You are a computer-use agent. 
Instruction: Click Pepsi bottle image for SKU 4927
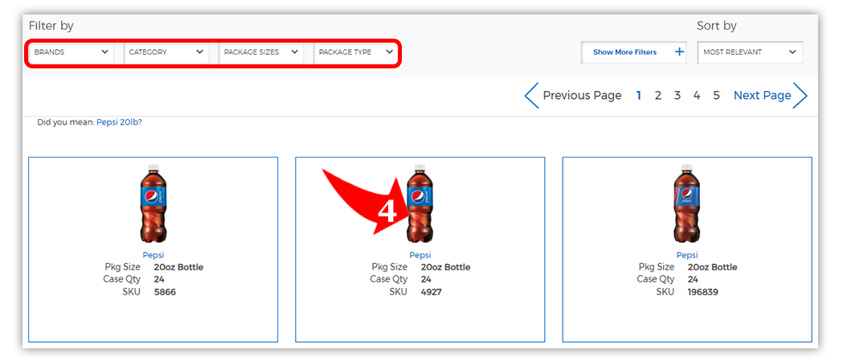coord(420,204)
